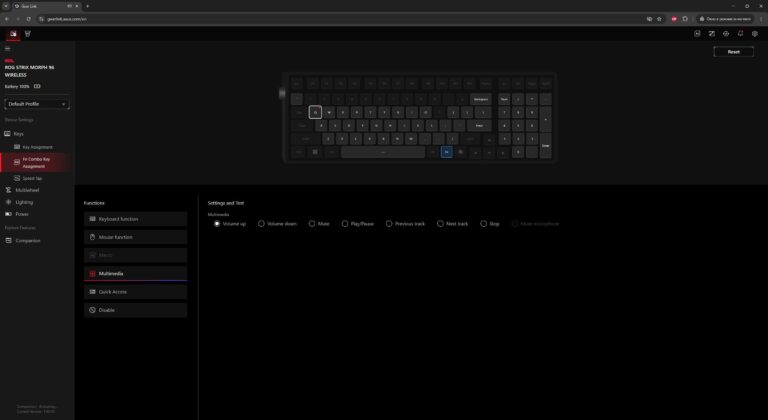The image size is (768, 420).
Task: Click the Companion sidebar icon
Action: point(8,241)
